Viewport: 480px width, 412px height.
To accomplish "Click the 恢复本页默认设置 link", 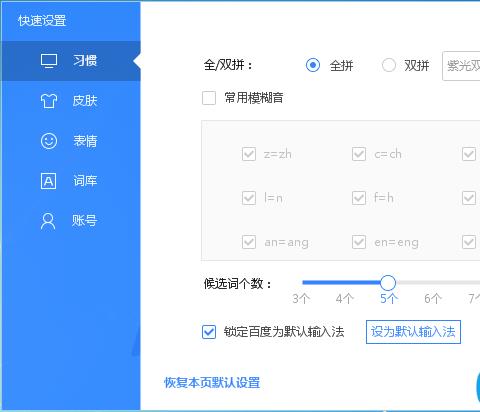I will pos(212,383).
